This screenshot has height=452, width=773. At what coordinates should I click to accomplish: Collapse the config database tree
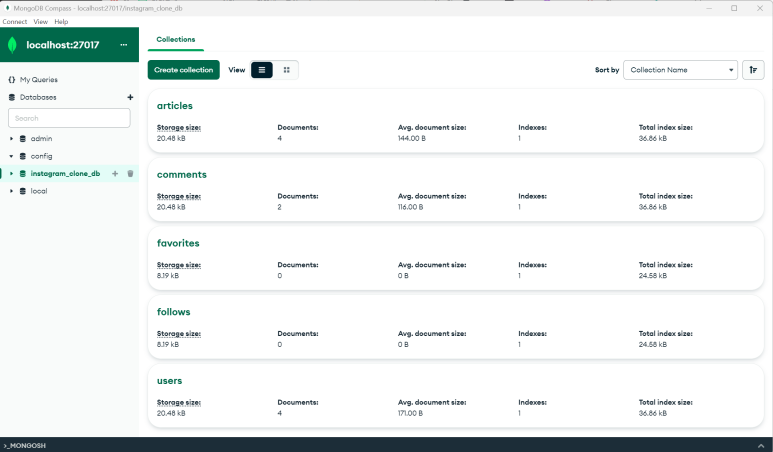coord(11,156)
